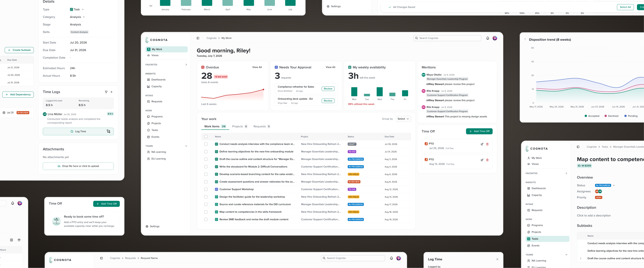Tick the "Customer Support Workshop" row checkbox
The width and height of the screenshot is (644, 268).
206,189
